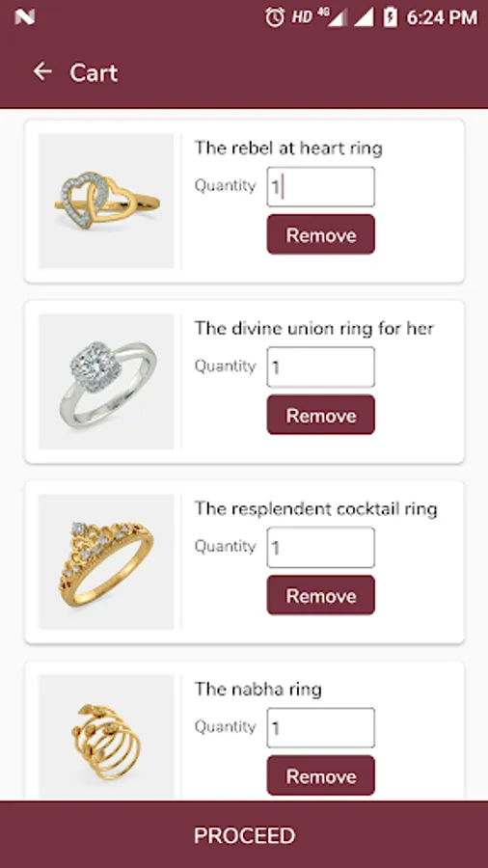The image size is (488, 868).
Task: Tap the 6:24 PM clock
Action: point(442,17)
